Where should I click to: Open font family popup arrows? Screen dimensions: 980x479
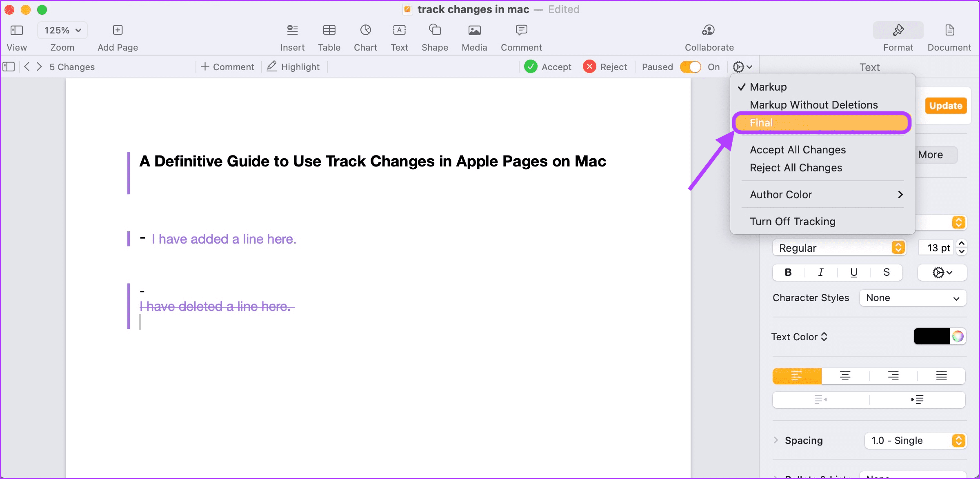pyautogui.click(x=958, y=222)
